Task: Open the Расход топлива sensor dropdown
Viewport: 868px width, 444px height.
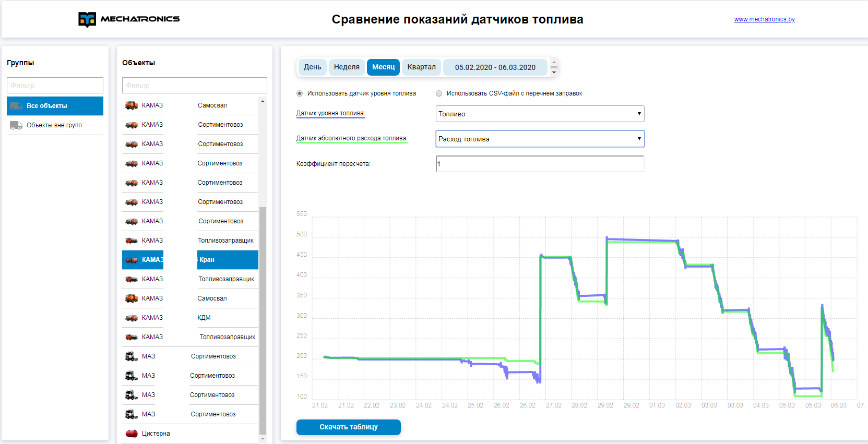Action: (540, 139)
